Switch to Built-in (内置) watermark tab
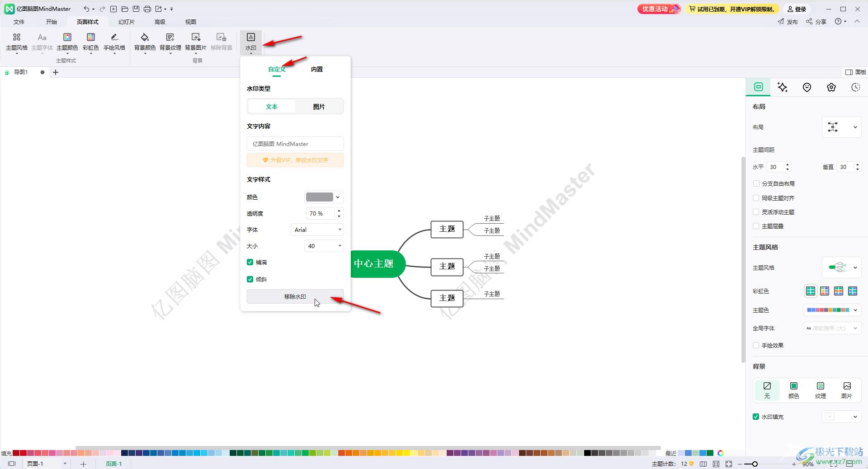The height and width of the screenshot is (469, 868). (x=317, y=69)
